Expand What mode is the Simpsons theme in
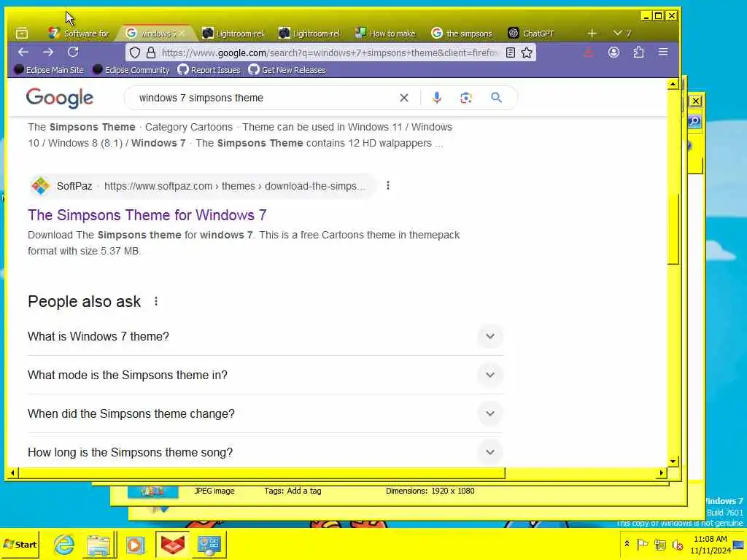747x560 pixels. click(x=266, y=376)
